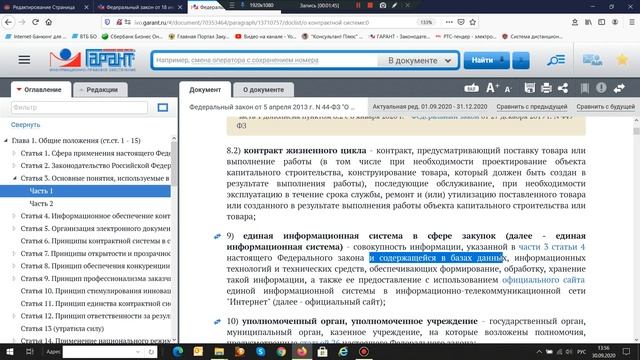
Task: Navigate back in Firefox
Action: 8,22
